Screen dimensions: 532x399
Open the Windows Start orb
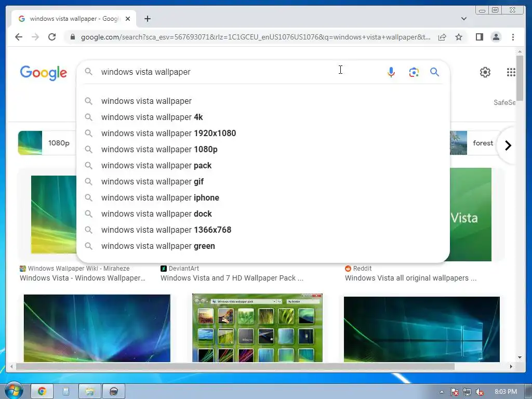click(x=13, y=391)
